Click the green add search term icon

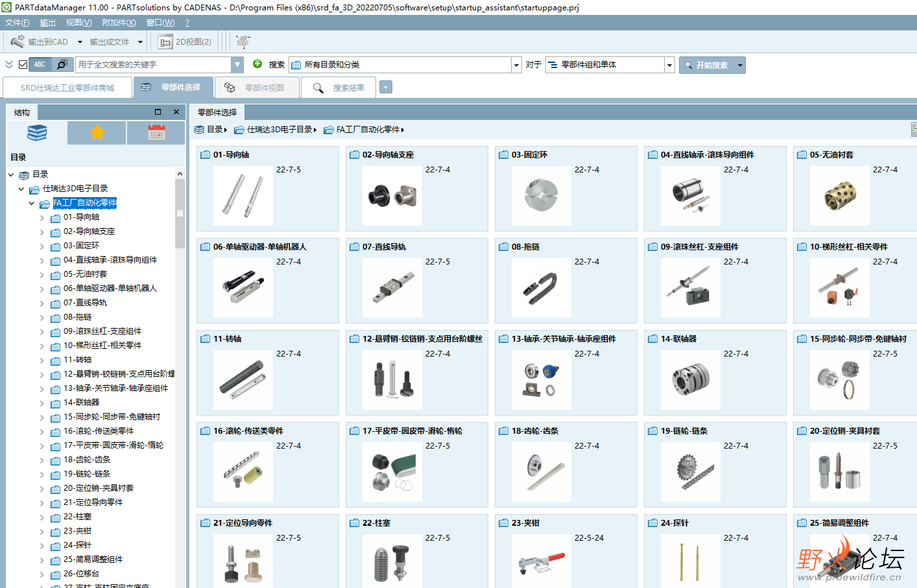click(257, 64)
